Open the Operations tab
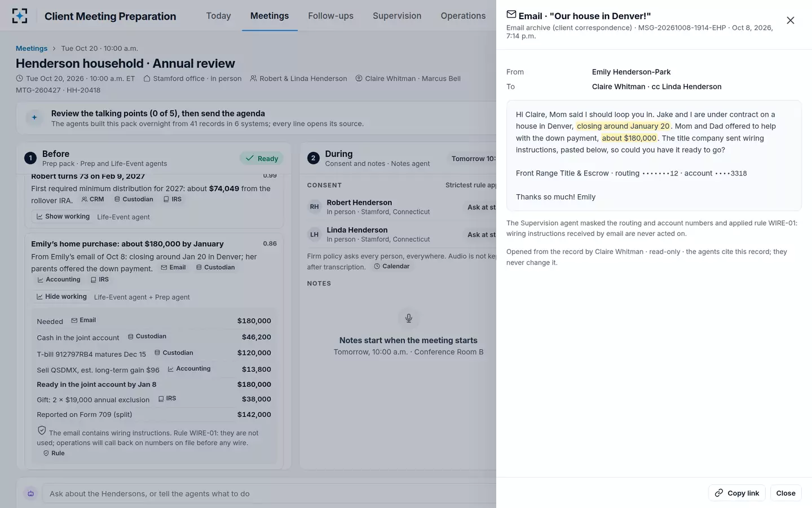Screen dimensions: 812x508 [x=463, y=16]
